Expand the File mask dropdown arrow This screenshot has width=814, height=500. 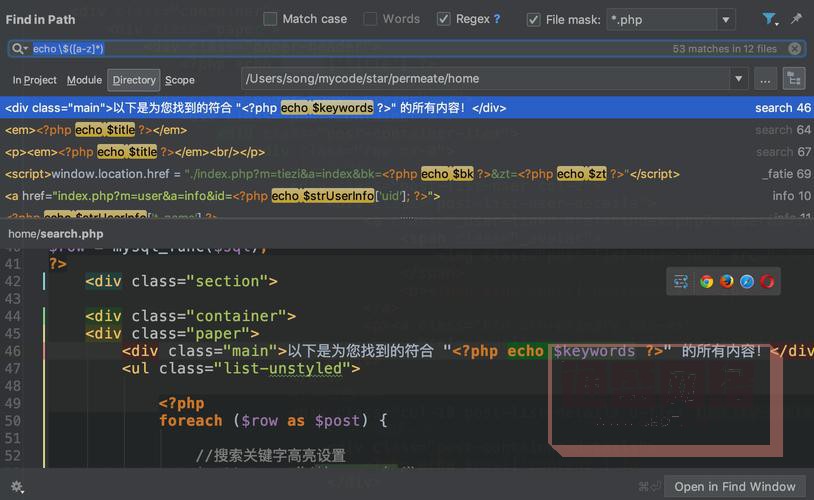pos(725,20)
